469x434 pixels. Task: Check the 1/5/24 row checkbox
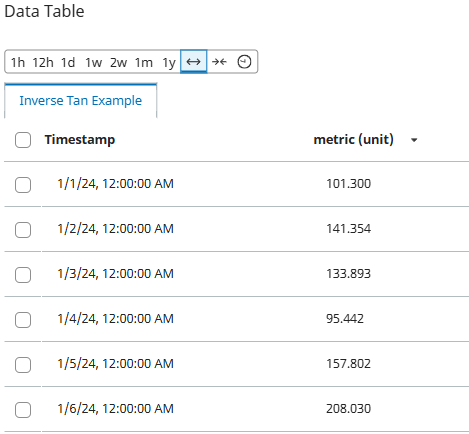[23, 365]
